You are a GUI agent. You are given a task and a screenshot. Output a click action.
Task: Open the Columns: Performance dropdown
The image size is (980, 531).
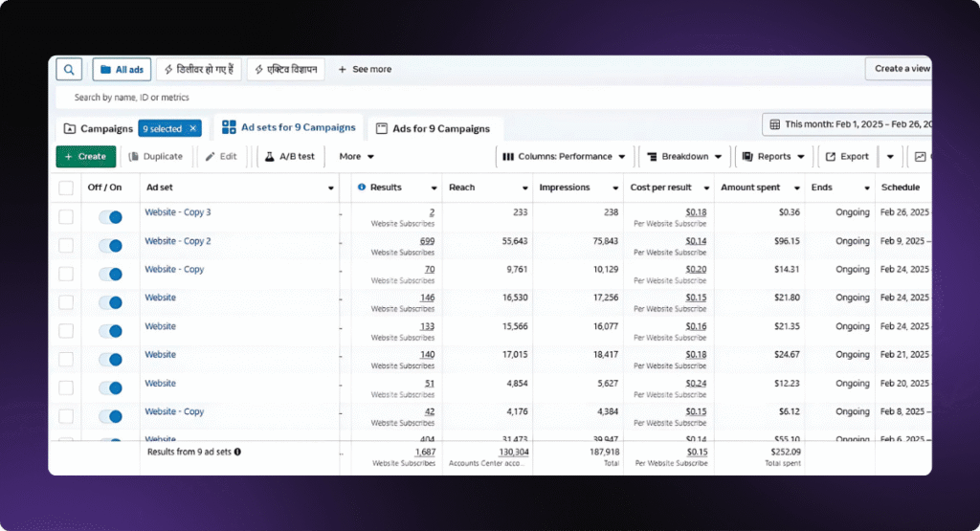point(565,156)
